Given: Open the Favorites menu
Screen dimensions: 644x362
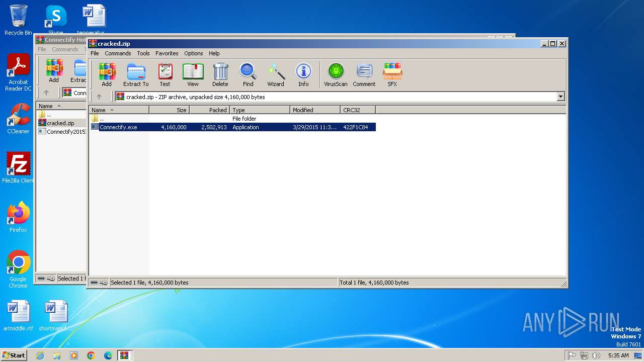Looking at the screenshot, I should tap(167, 53).
